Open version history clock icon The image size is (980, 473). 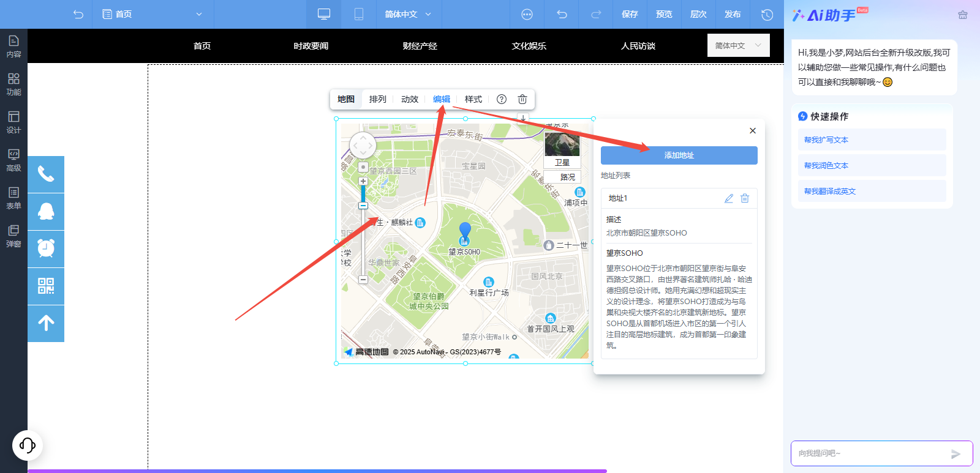pos(766,14)
